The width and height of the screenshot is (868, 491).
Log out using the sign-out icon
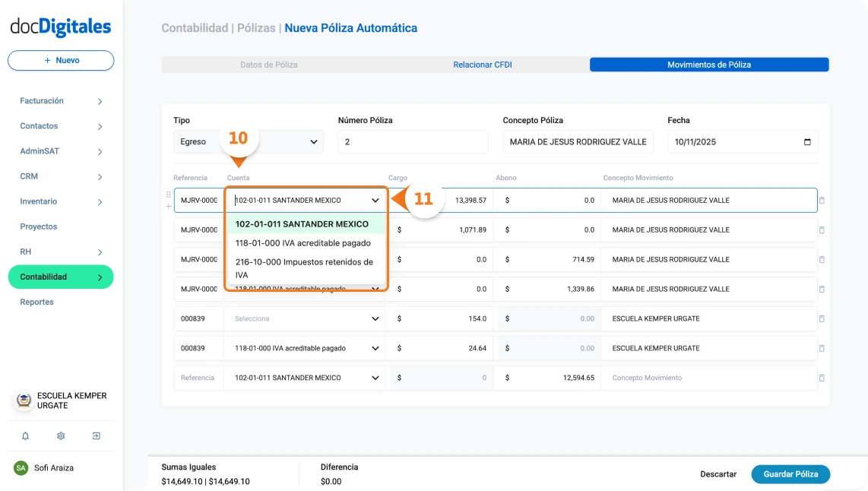[96, 436]
